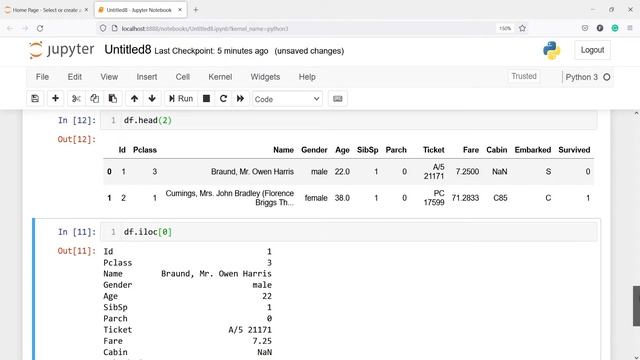Click the Last Checkpoint status text

[211, 51]
